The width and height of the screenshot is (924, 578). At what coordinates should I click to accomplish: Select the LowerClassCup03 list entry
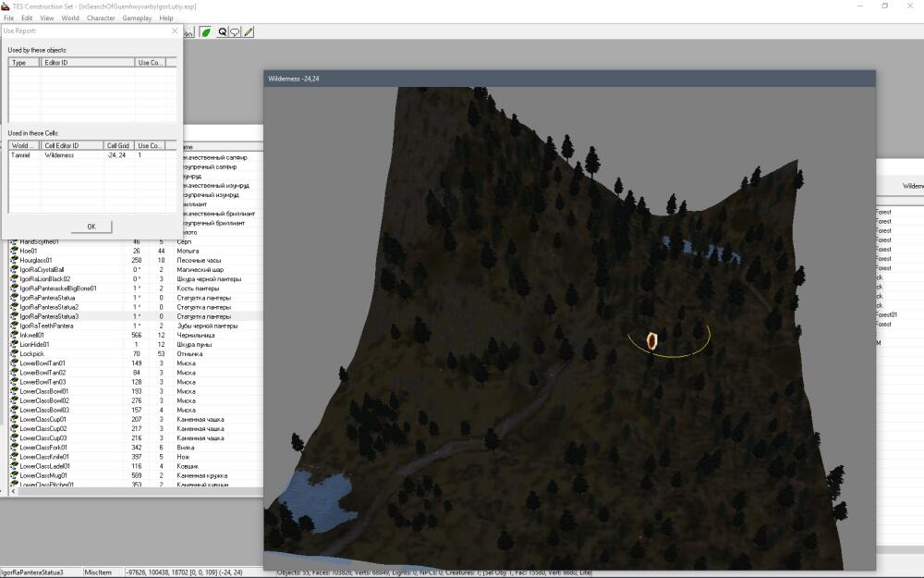(43, 437)
